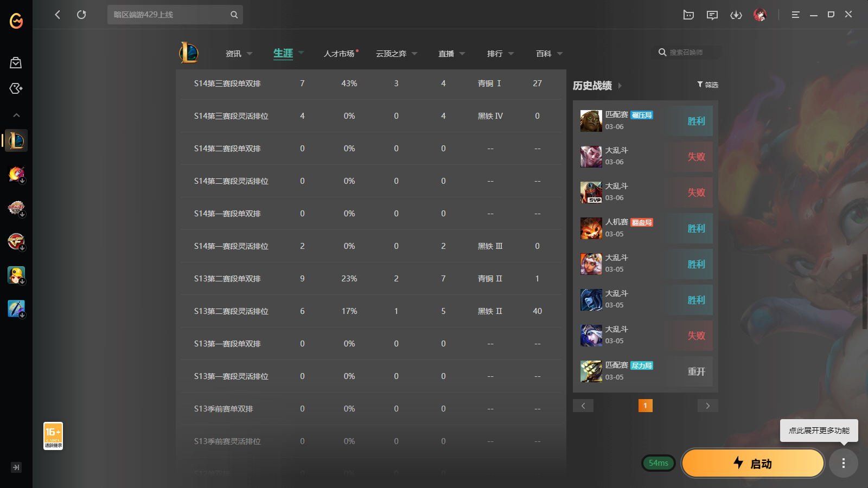The width and height of the screenshot is (868, 488).
Task: Go to next page of match history
Action: coord(708,406)
